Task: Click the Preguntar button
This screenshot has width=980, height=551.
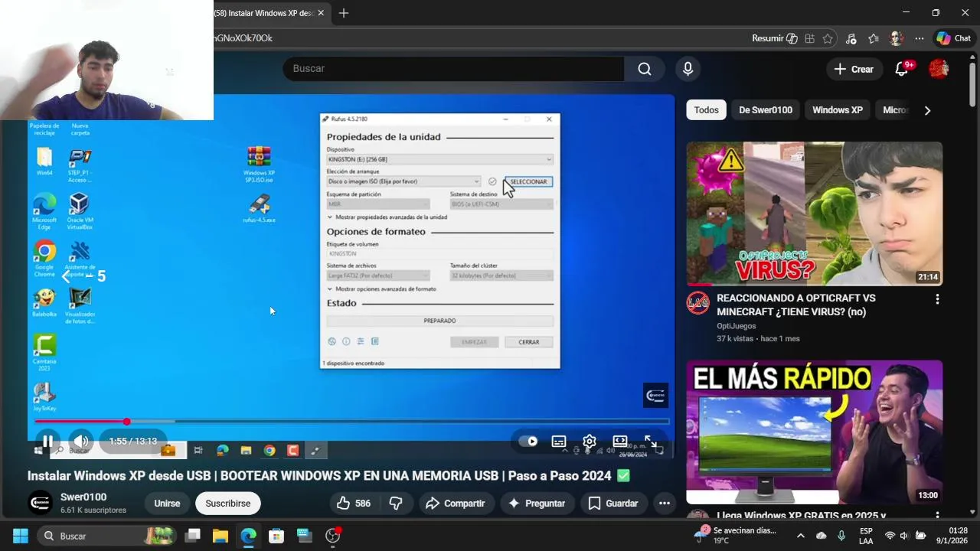Action: coord(537,503)
